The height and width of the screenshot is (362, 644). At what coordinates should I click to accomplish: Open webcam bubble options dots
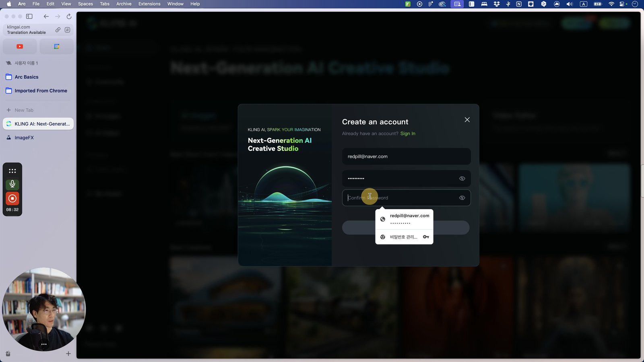tap(44, 344)
